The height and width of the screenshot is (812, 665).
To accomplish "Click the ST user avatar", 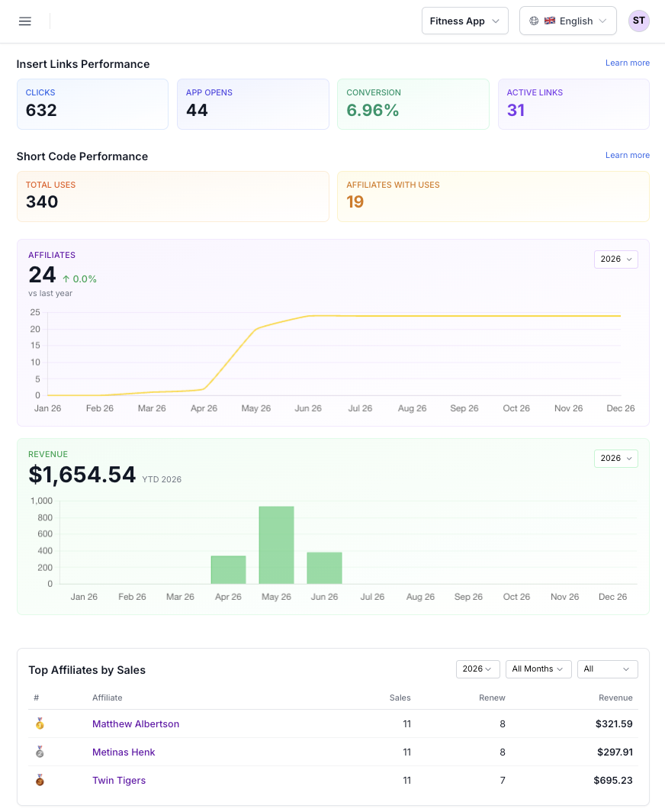I will coord(638,21).
